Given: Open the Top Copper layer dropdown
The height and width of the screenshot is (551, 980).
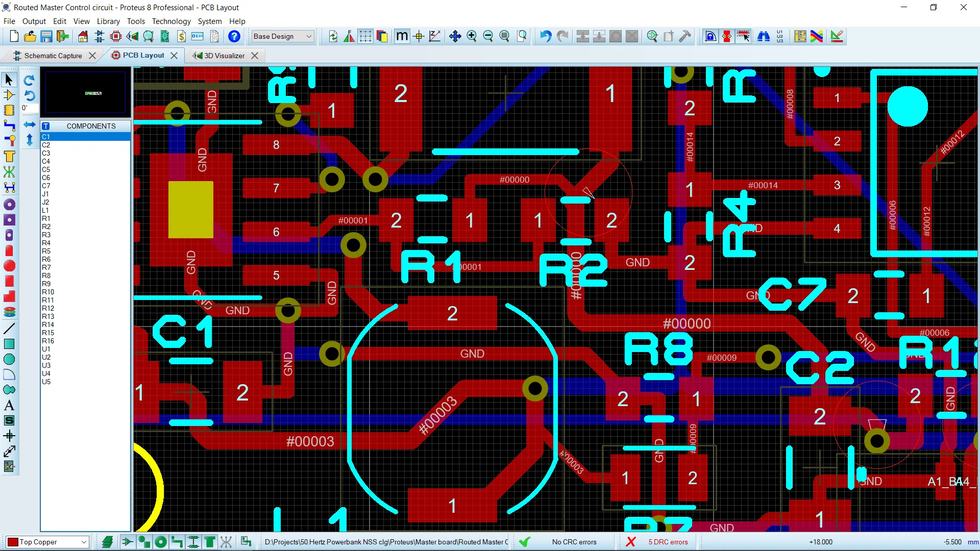Looking at the screenshot, I should click(84, 542).
